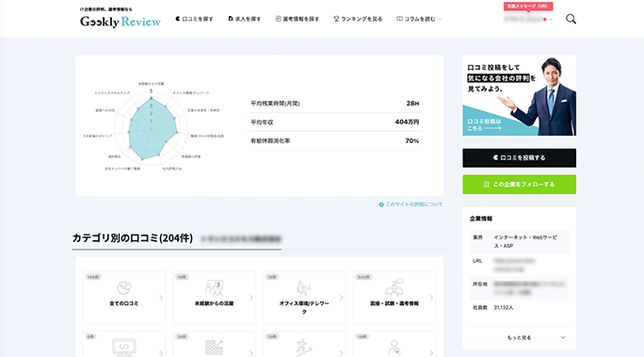The height and width of the screenshot is (357, 644).
Task: Expand もっと見る in company info
Action: point(519,337)
